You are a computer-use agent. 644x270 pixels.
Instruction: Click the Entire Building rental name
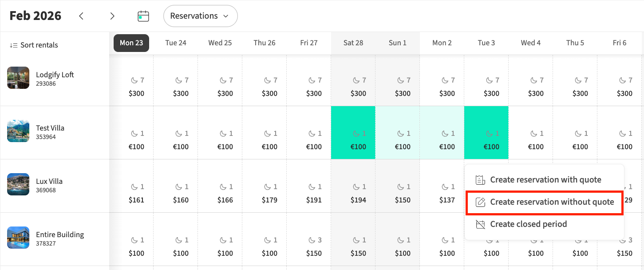point(60,234)
